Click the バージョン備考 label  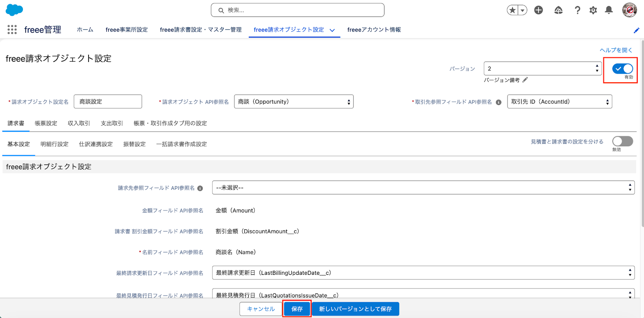[502, 80]
